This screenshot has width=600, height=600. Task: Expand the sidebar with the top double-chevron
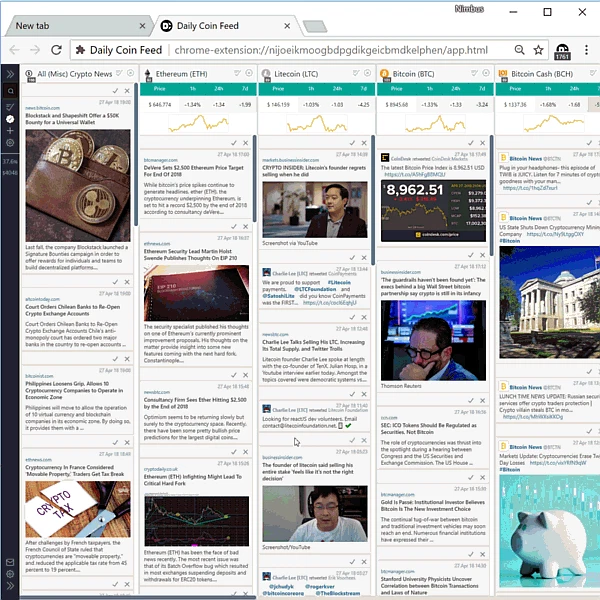[10, 74]
